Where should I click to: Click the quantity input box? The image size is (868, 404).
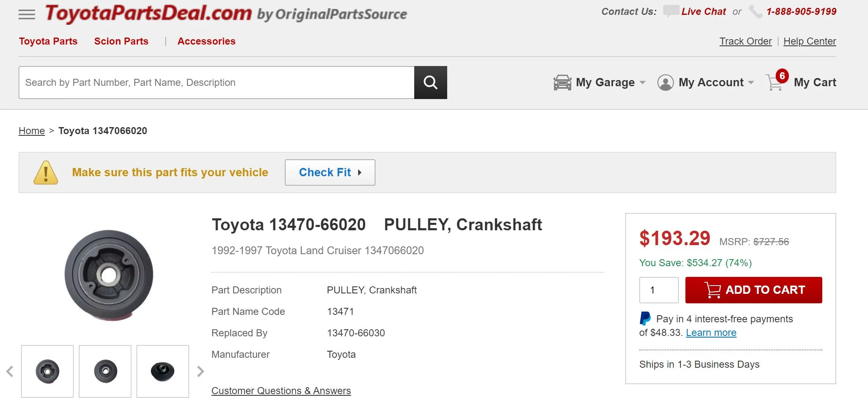pyautogui.click(x=659, y=290)
